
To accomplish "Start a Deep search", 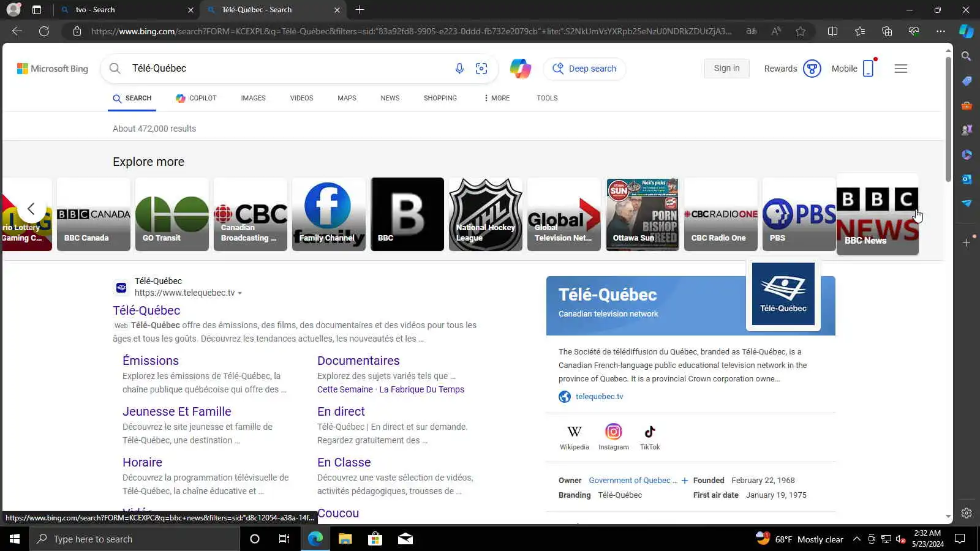I will [584, 69].
